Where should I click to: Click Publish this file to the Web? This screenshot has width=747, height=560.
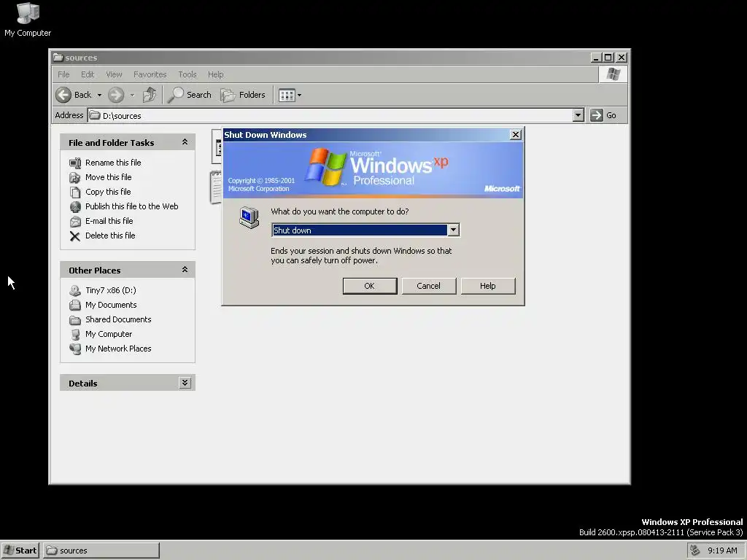tap(132, 206)
